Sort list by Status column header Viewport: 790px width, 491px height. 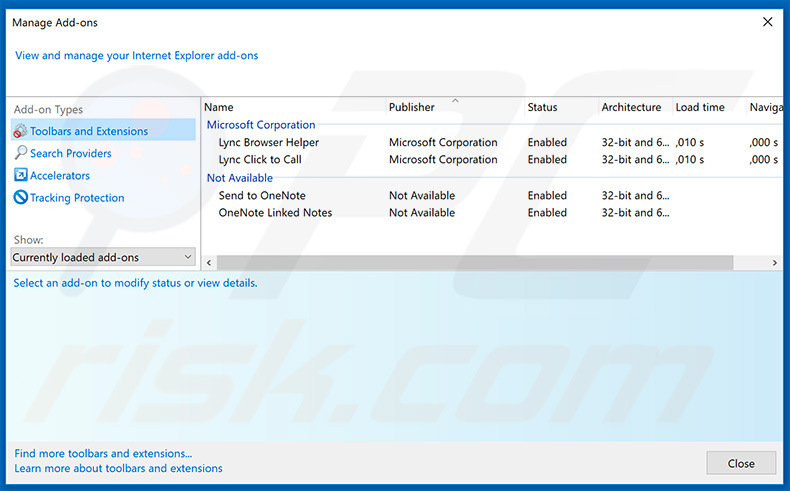tap(542, 107)
